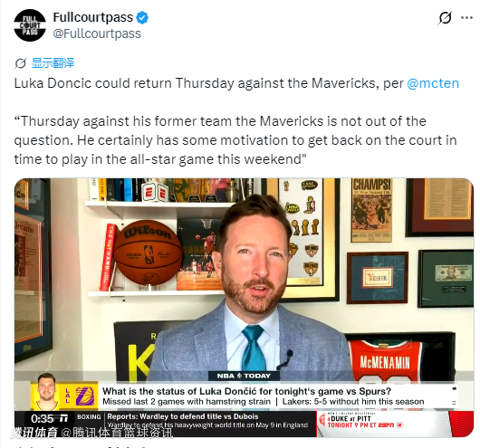
Task: Open the Fullcourtpass profile avatar
Action: (30, 25)
